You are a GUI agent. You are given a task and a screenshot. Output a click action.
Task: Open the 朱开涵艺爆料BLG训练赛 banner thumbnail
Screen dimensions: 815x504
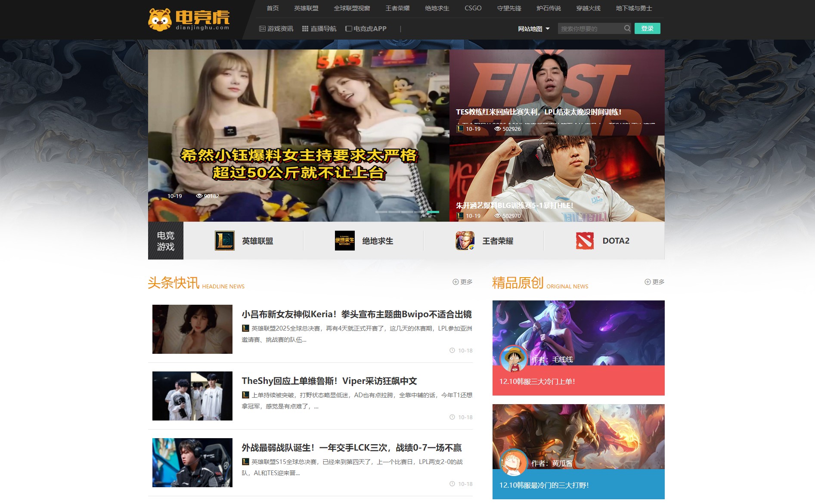click(x=557, y=179)
